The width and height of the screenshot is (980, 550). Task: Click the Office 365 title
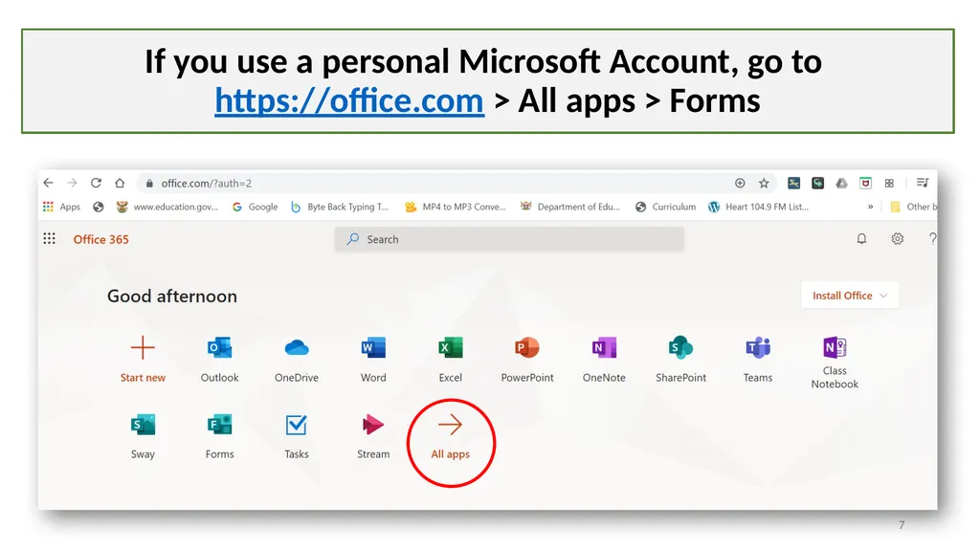click(100, 239)
